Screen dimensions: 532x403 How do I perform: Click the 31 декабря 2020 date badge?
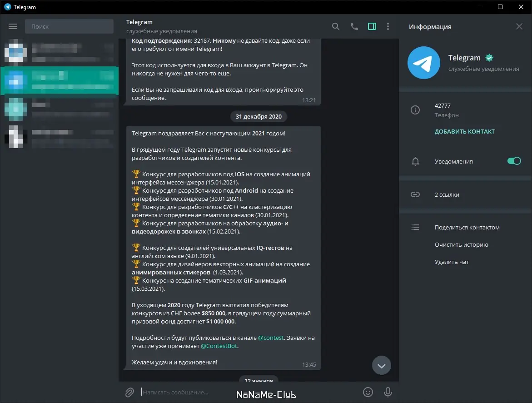point(259,117)
